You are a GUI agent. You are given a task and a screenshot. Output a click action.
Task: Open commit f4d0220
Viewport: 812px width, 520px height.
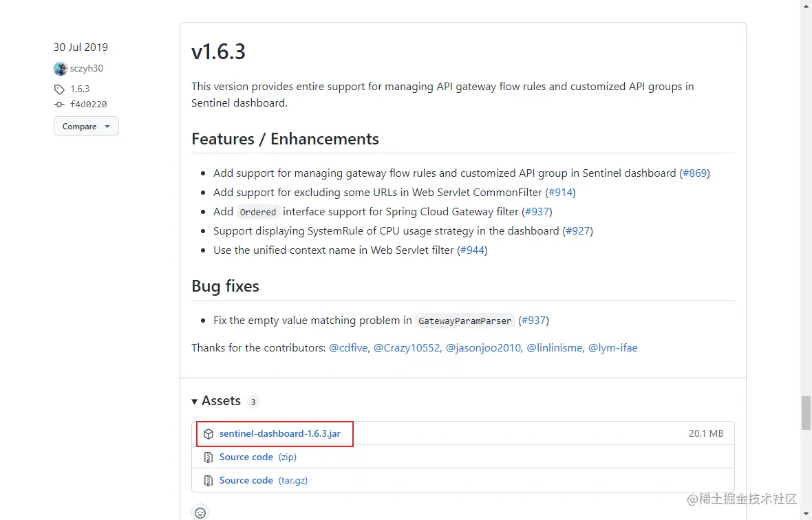point(89,104)
